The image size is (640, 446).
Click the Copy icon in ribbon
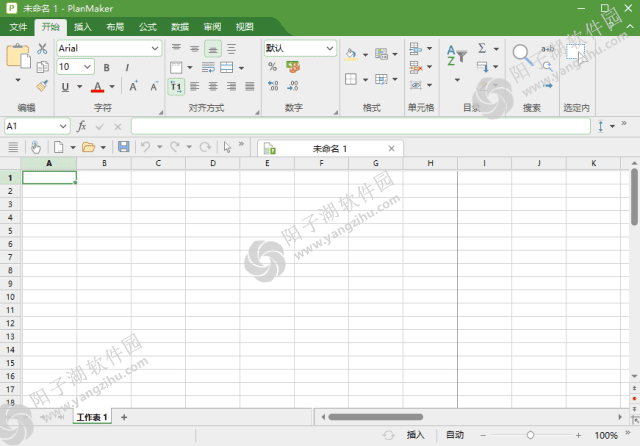tap(42, 67)
